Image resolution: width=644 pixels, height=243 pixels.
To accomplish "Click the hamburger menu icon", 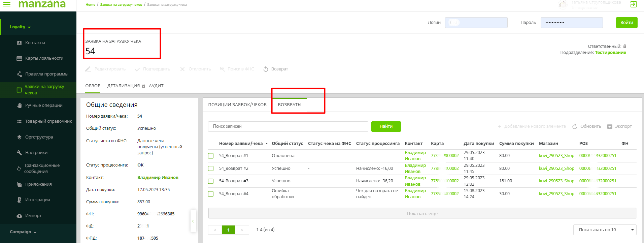I will [7, 4].
